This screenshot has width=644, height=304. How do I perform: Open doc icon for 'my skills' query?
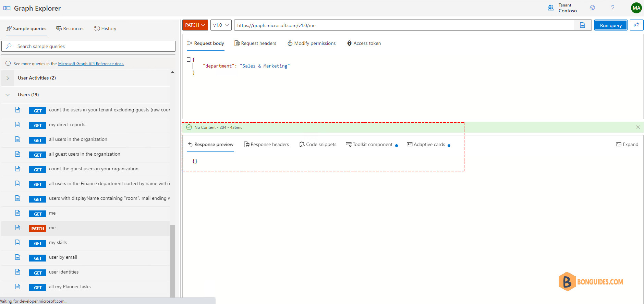(17, 242)
